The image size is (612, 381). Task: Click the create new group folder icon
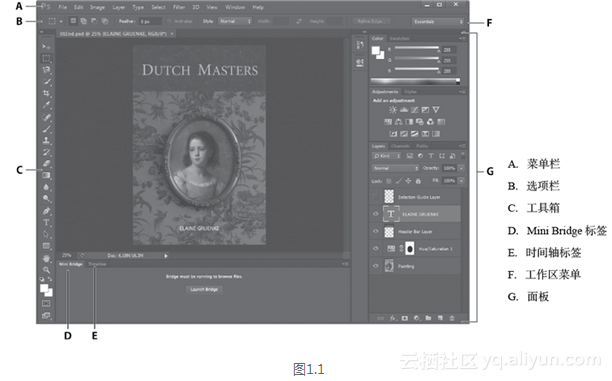pos(428,318)
